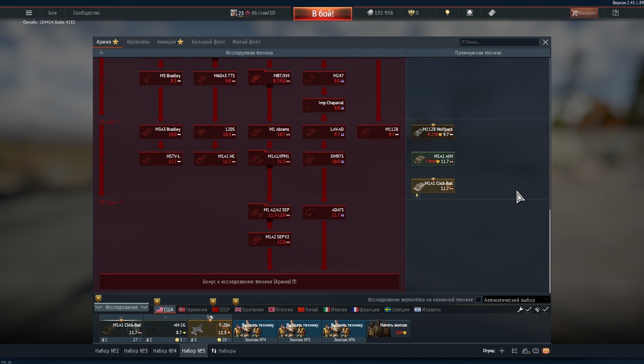This screenshot has width=644, height=364.
Task: Select the M1A2 SEPV2 tank in tree
Action: pyautogui.click(x=269, y=239)
